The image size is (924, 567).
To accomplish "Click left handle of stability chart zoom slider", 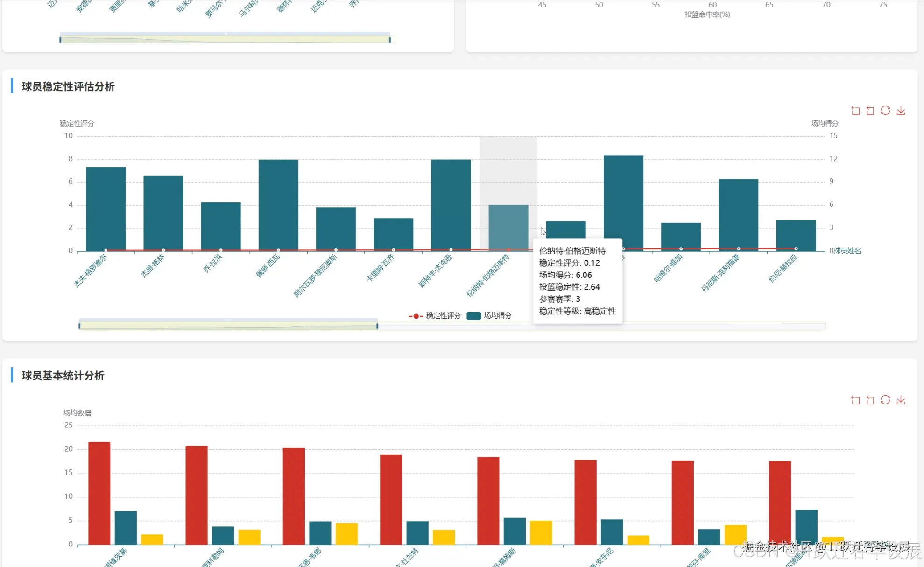I will click(x=79, y=326).
